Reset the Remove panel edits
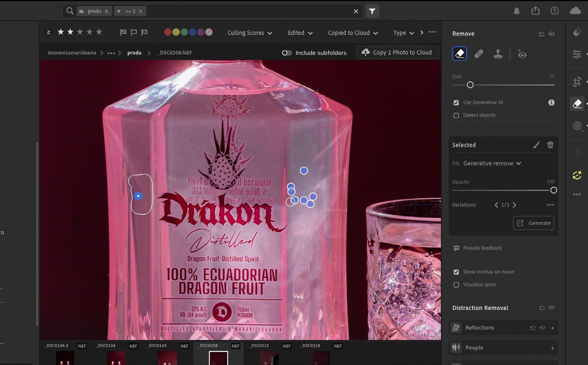This screenshot has height=365, width=588. tap(541, 34)
